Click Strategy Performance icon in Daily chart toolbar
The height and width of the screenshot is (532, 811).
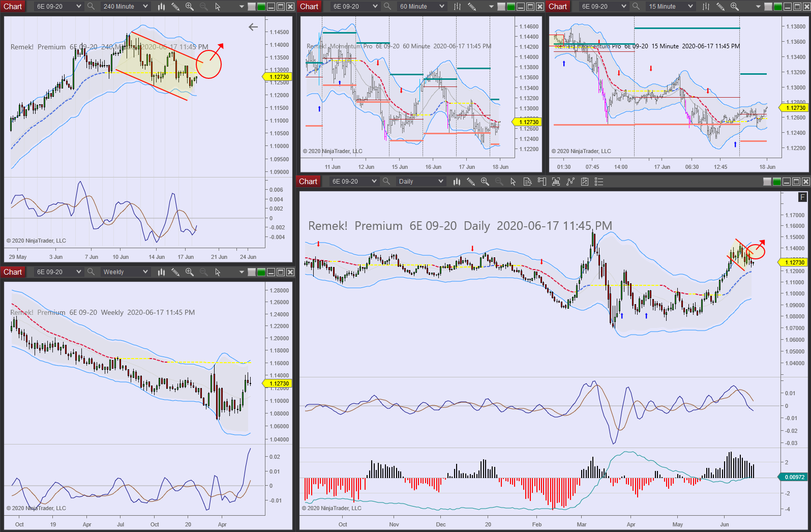click(x=585, y=182)
